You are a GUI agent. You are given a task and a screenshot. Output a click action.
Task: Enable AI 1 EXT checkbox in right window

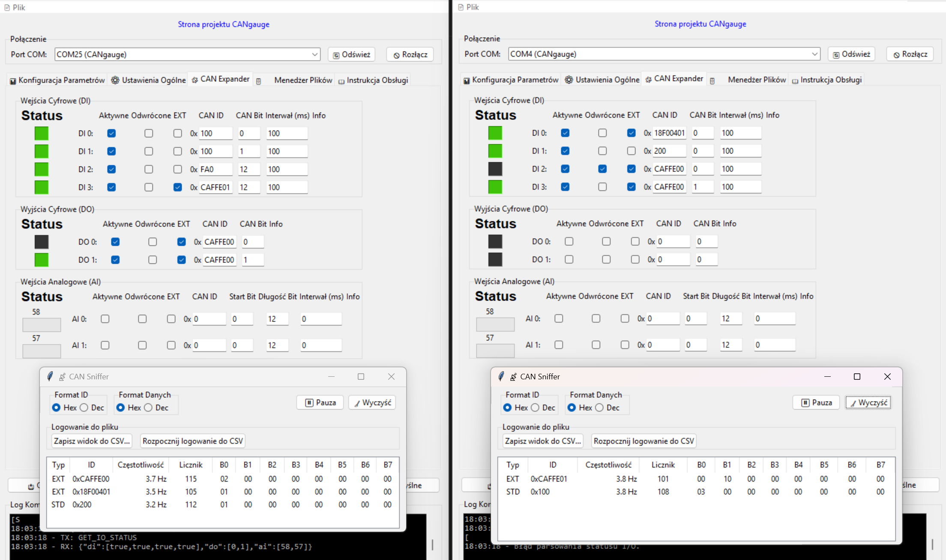click(625, 345)
